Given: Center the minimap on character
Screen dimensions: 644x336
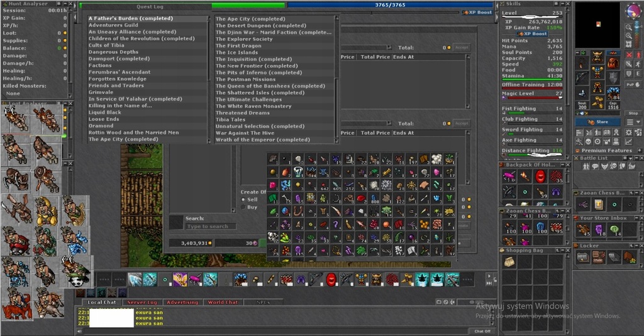Looking at the screenshot, I should 629,44.
